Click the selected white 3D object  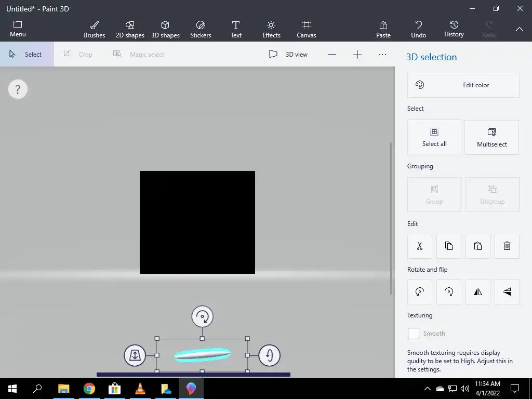202,355
